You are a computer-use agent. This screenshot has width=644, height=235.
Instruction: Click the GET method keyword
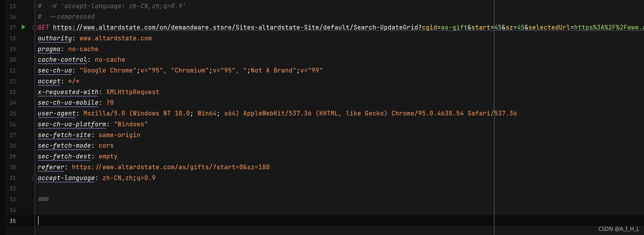coord(44,27)
